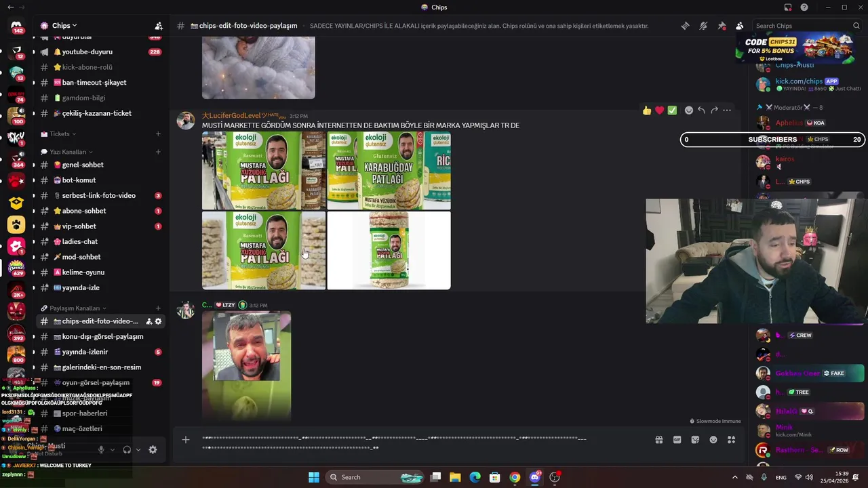The width and height of the screenshot is (868, 488).
Task: Open the kelime-oyunu channel
Action: [100, 272]
